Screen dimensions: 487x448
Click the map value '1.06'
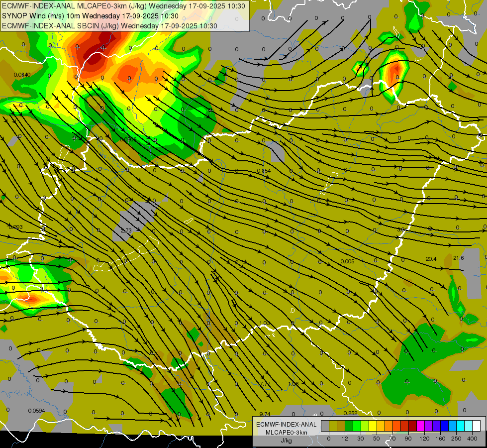point(293,384)
